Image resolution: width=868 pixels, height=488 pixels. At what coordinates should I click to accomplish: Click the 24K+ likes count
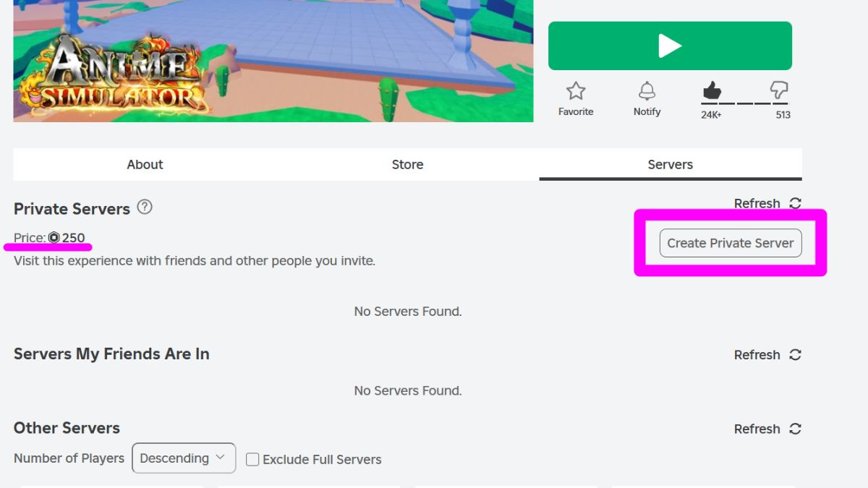[711, 114]
